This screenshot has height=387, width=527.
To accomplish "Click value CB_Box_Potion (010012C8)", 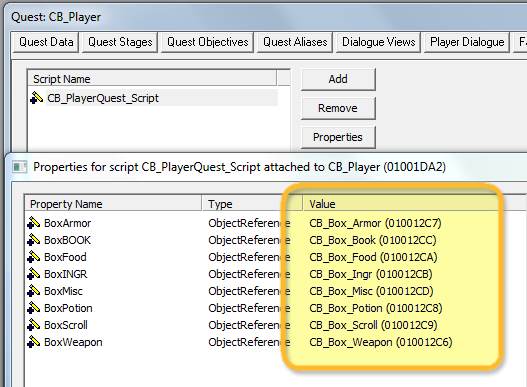I will coord(376,308).
